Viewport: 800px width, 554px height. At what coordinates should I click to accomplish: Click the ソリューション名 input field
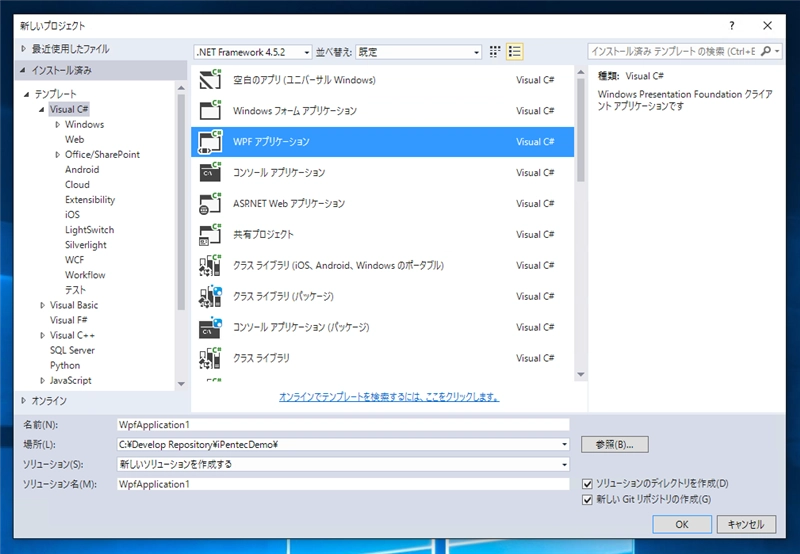[x=343, y=484]
